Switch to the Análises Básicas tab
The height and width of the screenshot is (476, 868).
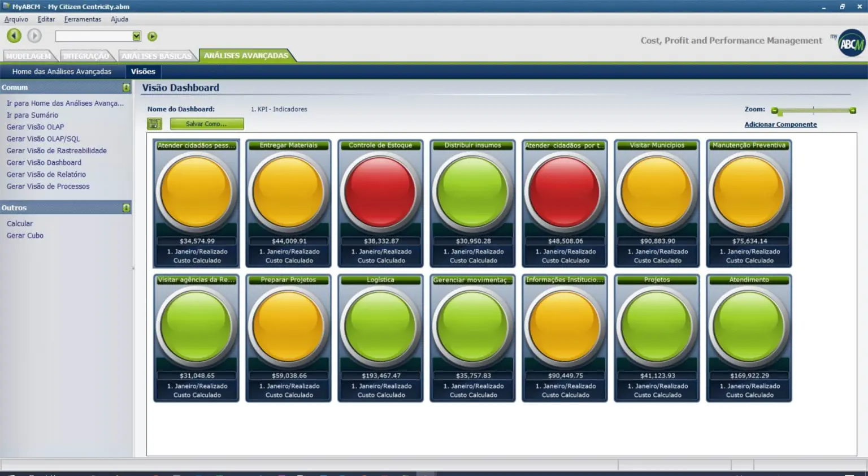click(157, 56)
